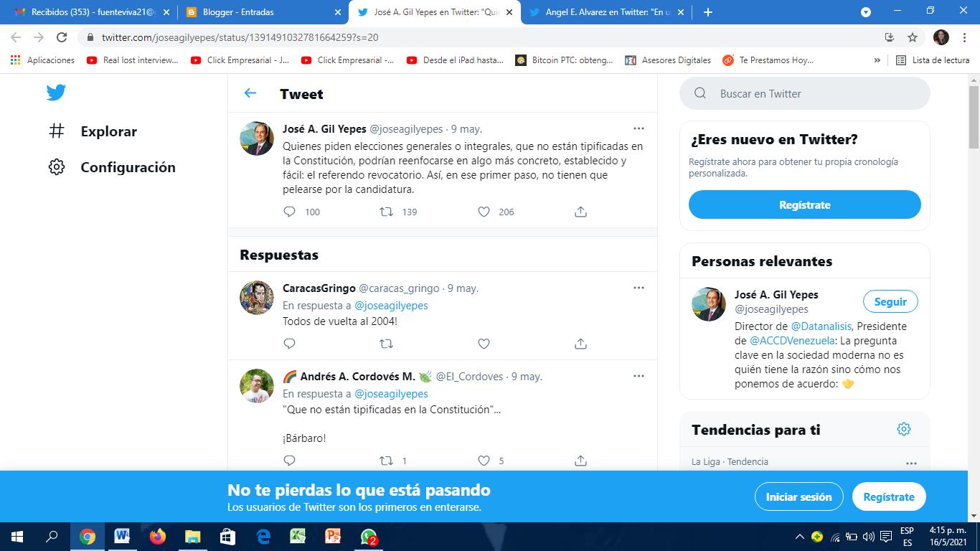Expand the hidden bookmarks chevron
This screenshot has height=551, width=980.
[x=877, y=60]
